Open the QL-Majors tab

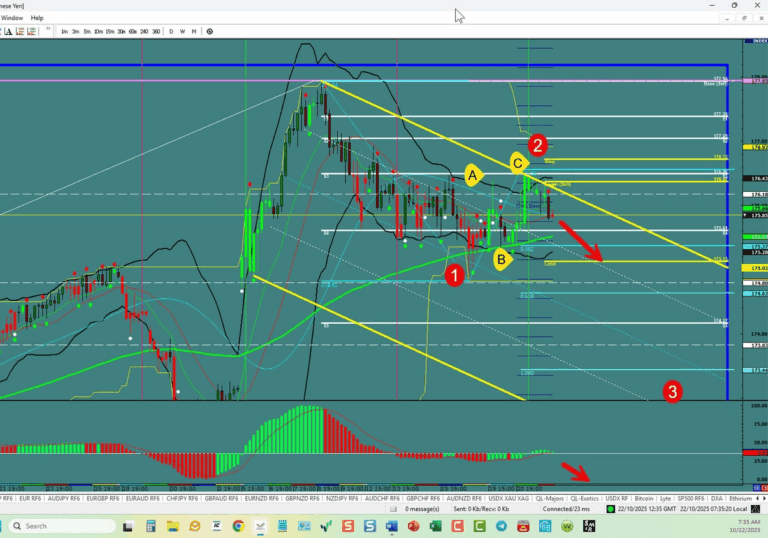click(x=549, y=498)
